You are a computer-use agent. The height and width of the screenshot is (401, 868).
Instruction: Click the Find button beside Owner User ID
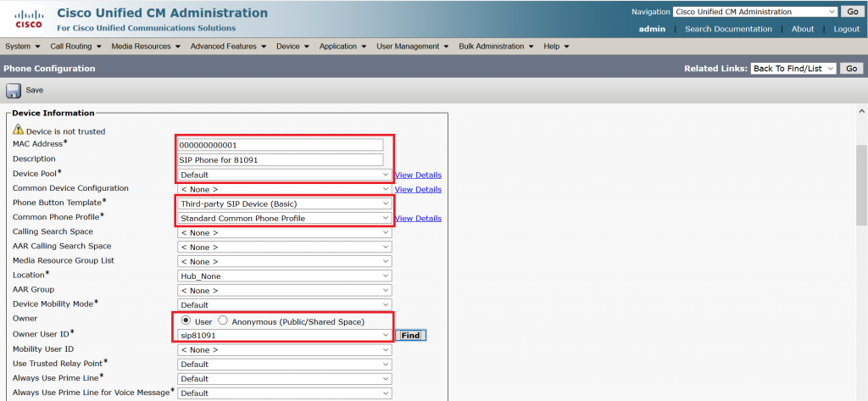point(410,336)
